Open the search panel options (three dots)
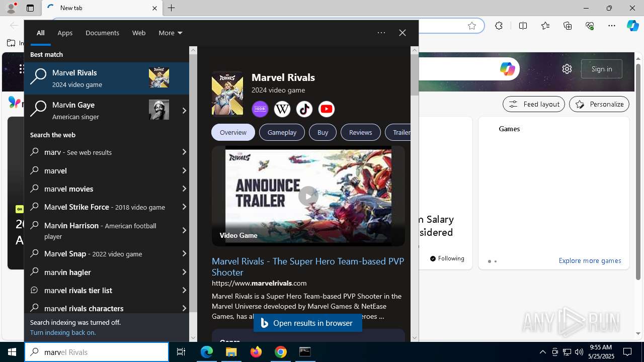644x362 pixels. point(381,33)
